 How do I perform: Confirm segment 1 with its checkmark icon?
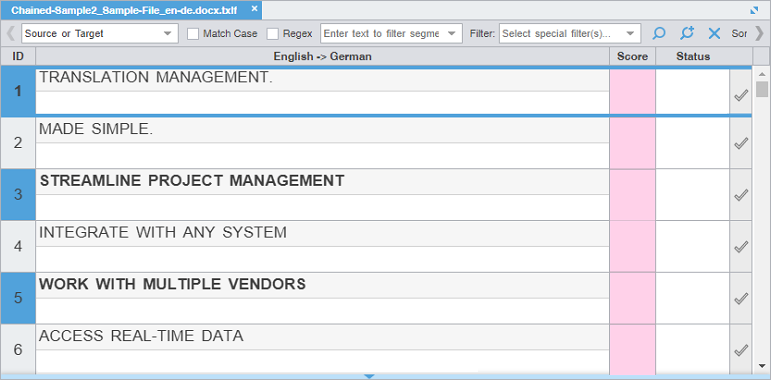741,95
